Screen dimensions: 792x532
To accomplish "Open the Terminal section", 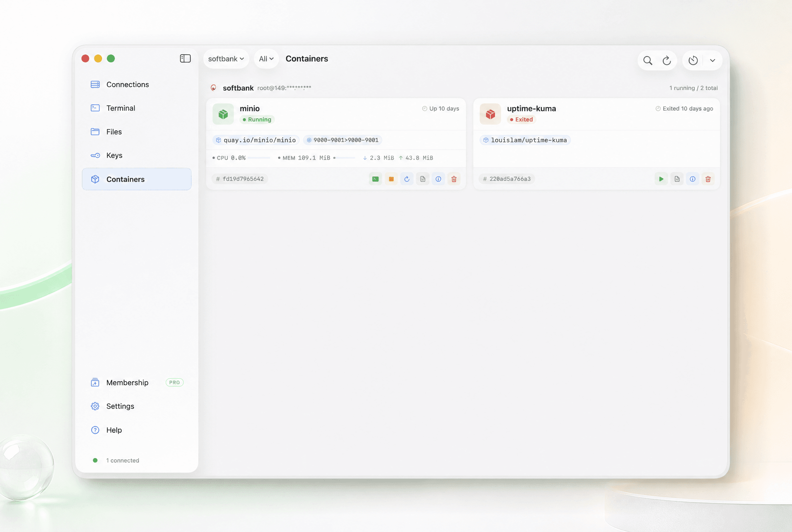I will point(137,108).
